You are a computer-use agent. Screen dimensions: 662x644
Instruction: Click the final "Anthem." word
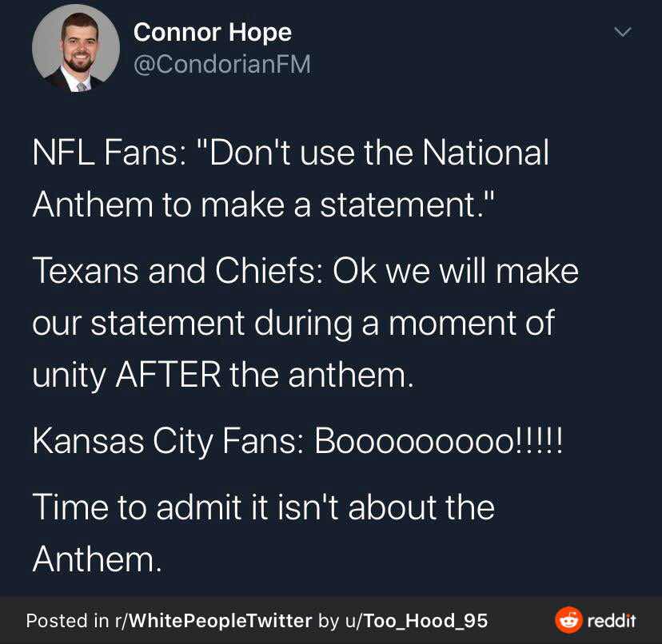point(97,559)
